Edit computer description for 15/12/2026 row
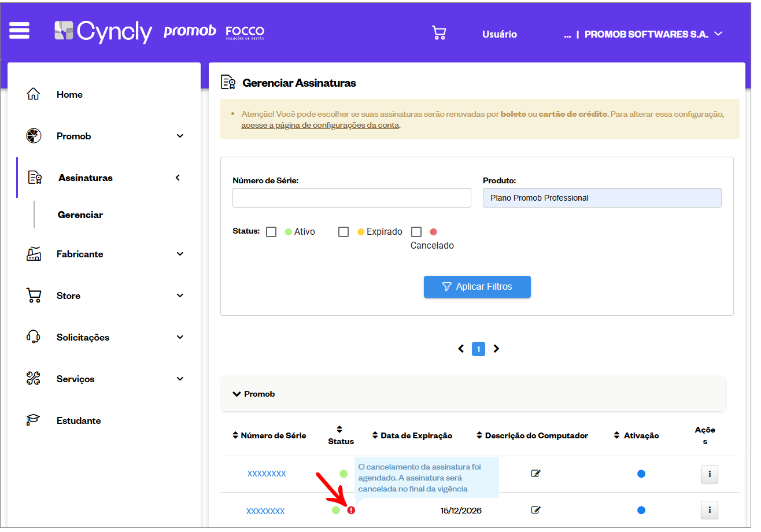The image size is (761, 532). (x=536, y=510)
